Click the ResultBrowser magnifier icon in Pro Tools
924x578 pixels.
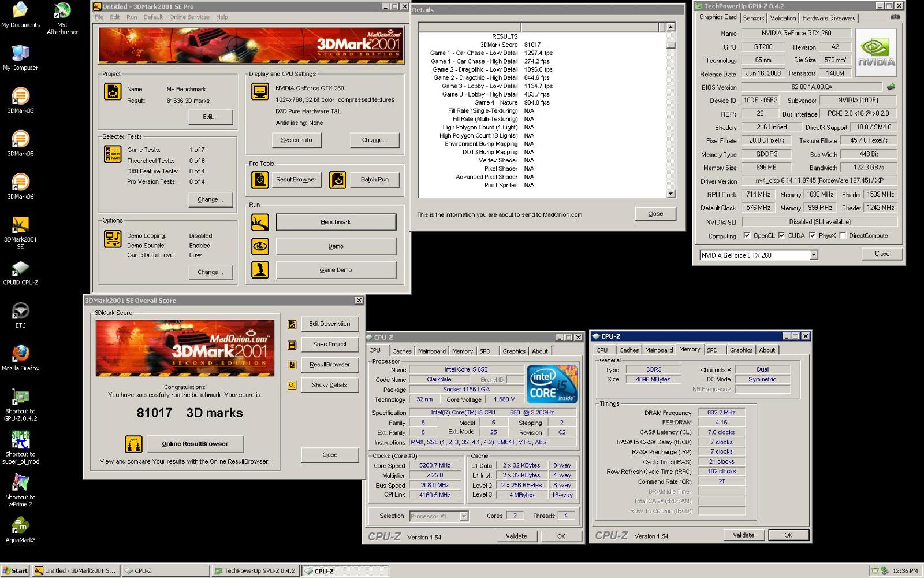click(260, 180)
